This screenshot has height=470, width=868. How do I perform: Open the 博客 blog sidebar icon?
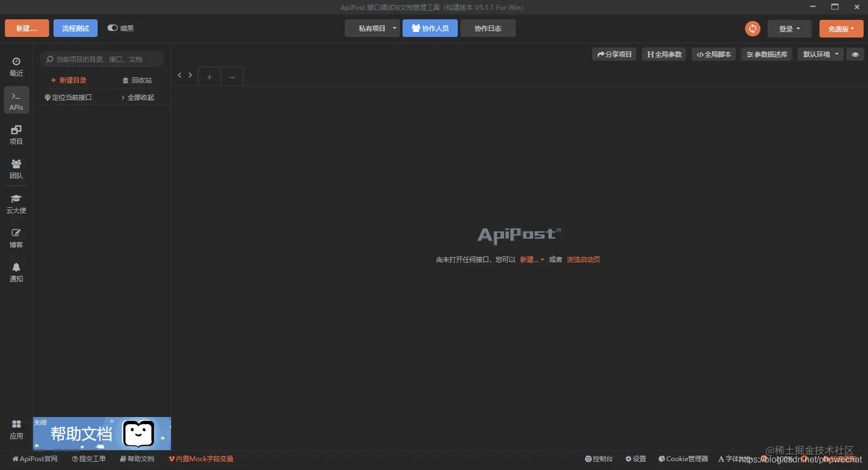click(x=16, y=238)
